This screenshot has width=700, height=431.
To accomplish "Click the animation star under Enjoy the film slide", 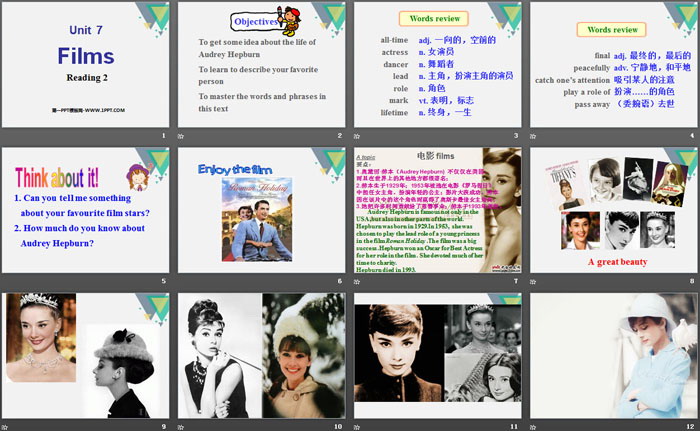I will coord(181,281).
